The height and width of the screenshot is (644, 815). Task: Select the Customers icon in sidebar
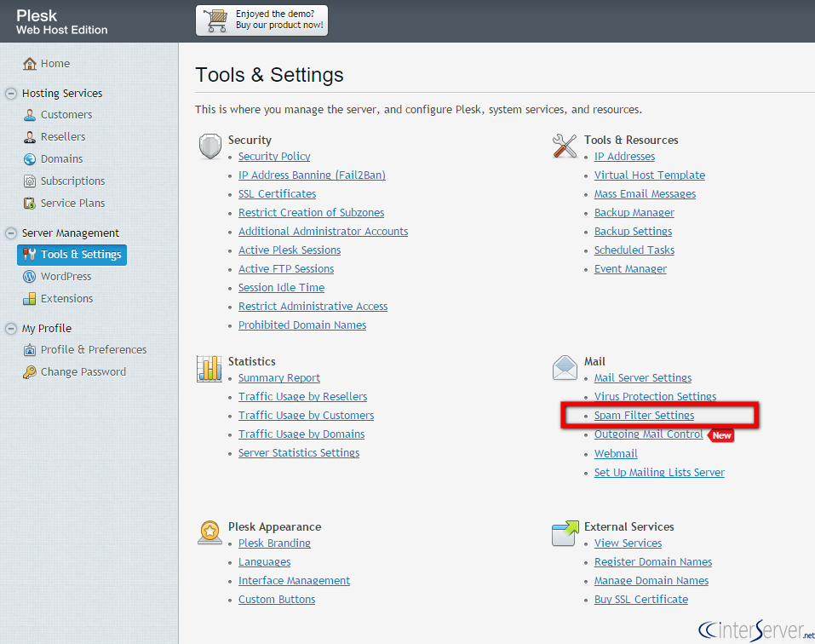pyautogui.click(x=28, y=114)
